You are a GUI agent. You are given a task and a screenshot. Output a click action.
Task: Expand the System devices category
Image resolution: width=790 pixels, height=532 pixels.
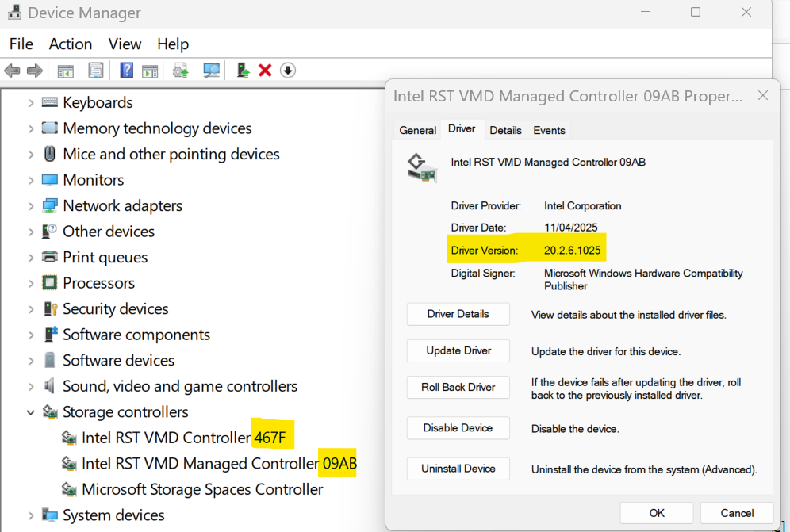point(31,515)
